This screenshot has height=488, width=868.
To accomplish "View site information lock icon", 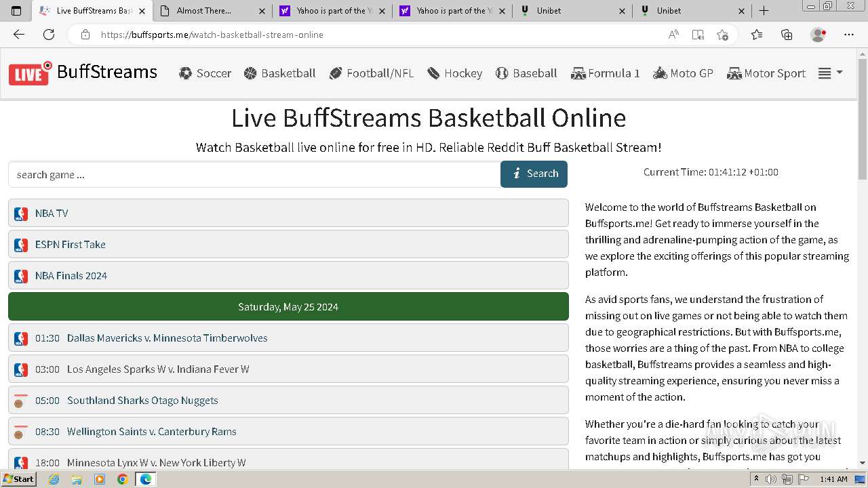I will (x=85, y=35).
